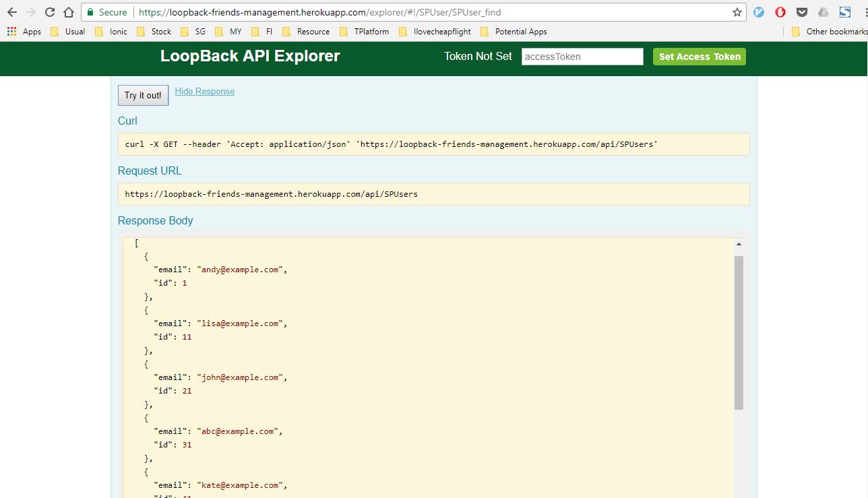Open the Ilovecheapflight bookmarks folder
The image size is (868, 498).
coord(435,32)
